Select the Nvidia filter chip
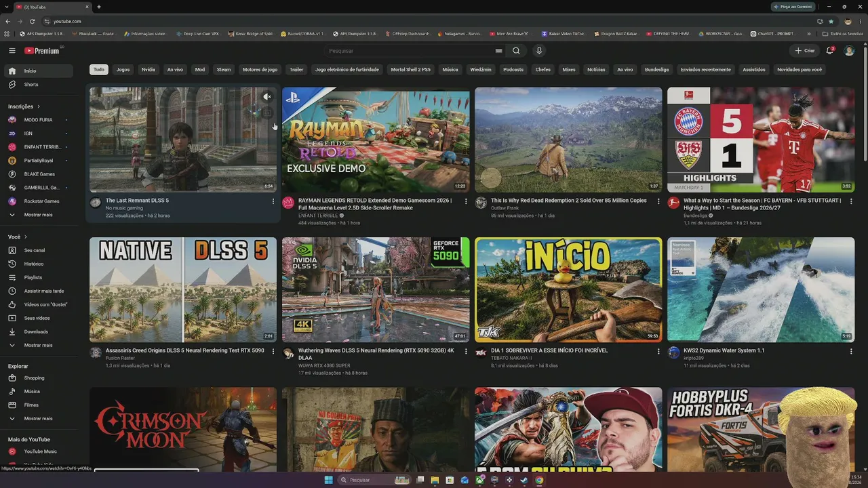Viewport: 868px width, 488px height. tap(149, 70)
